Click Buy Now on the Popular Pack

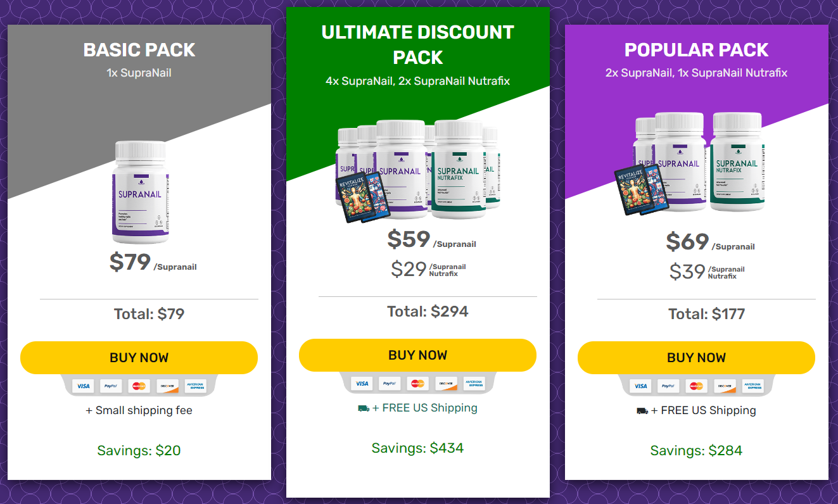(x=696, y=358)
